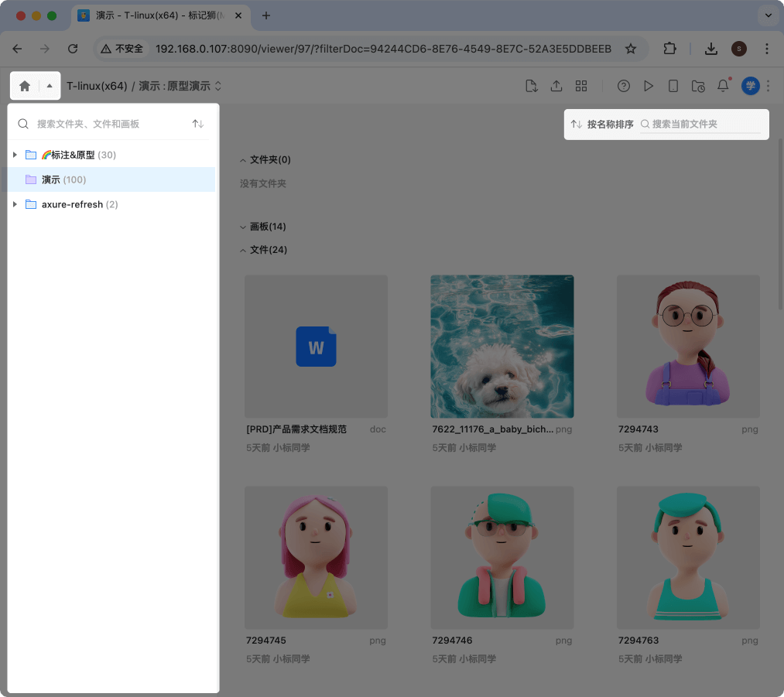784x697 pixels.
Task: Toggle sort order icon in folder panel
Action: 198,124
